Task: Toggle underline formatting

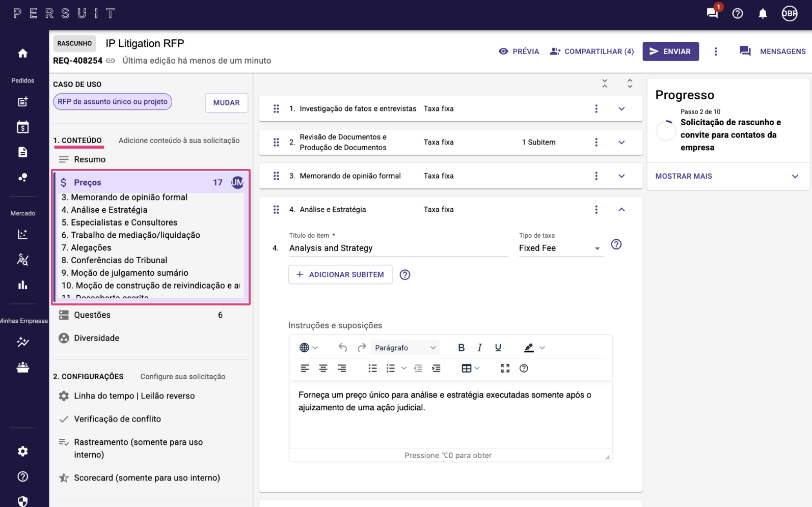Action: coord(498,348)
